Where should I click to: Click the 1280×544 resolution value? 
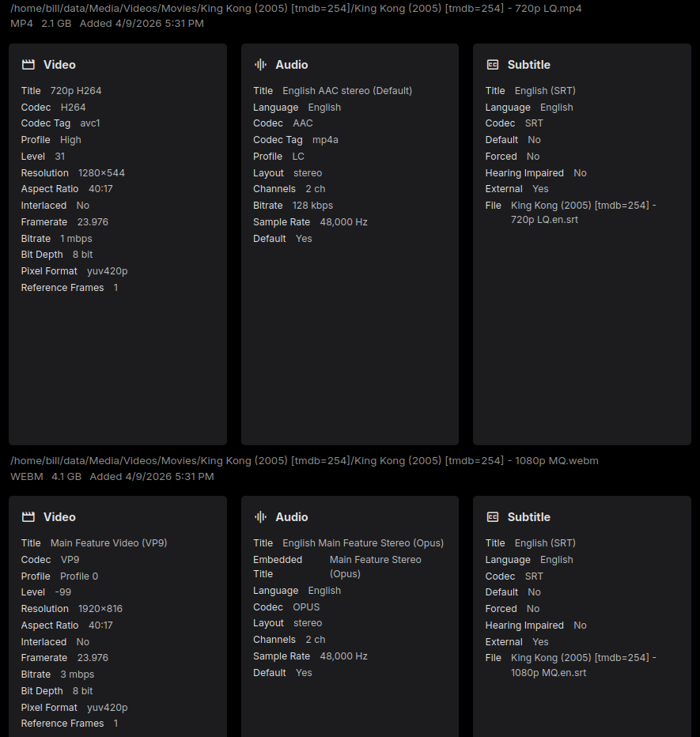pyautogui.click(x=101, y=173)
